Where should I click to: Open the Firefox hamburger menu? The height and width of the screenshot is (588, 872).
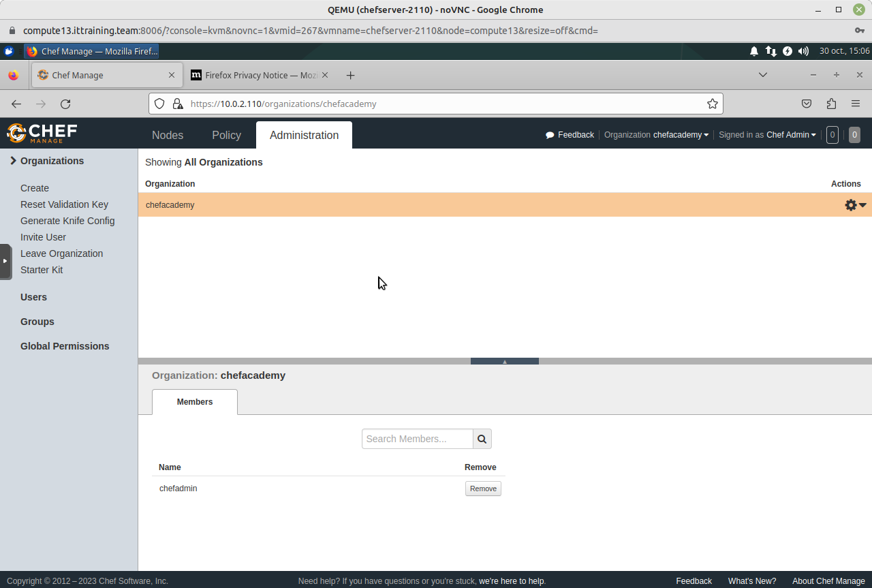point(856,104)
